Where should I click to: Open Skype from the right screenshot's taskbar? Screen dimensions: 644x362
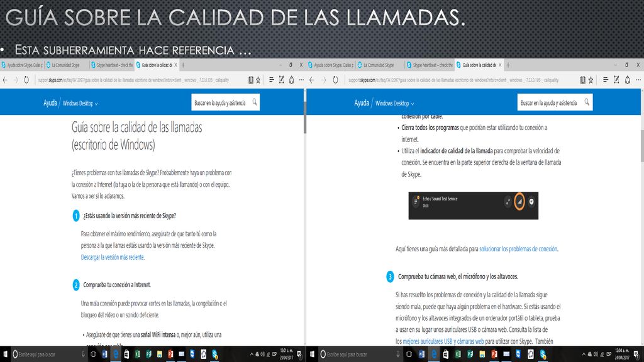(x=543, y=354)
